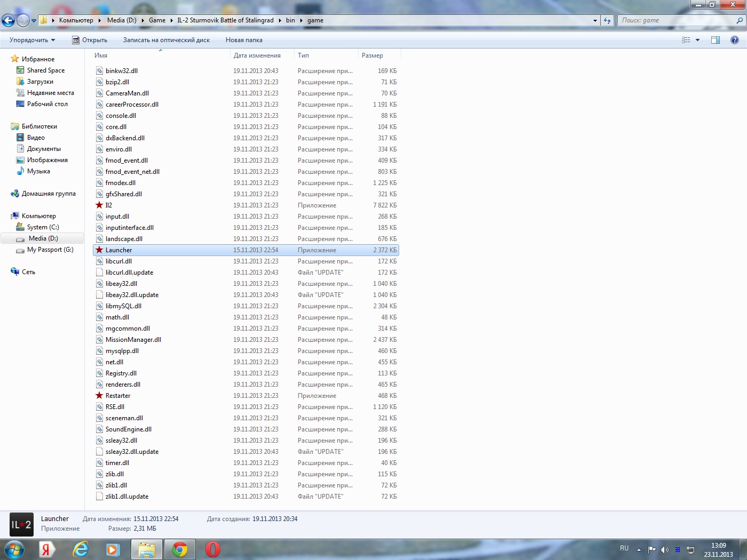Open Opera browser from the taskbar
The width and height of the screenshot is (747, 560).
212,549
